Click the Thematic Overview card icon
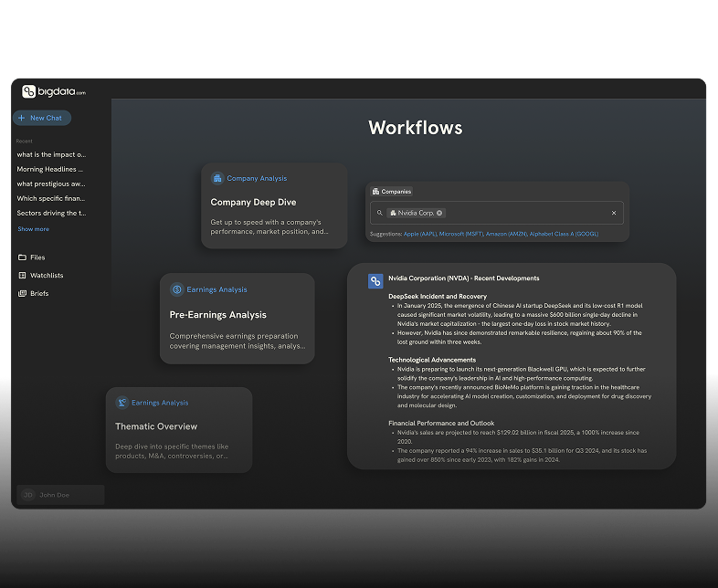Screen dimensions: 718x588 pos(121,403)
